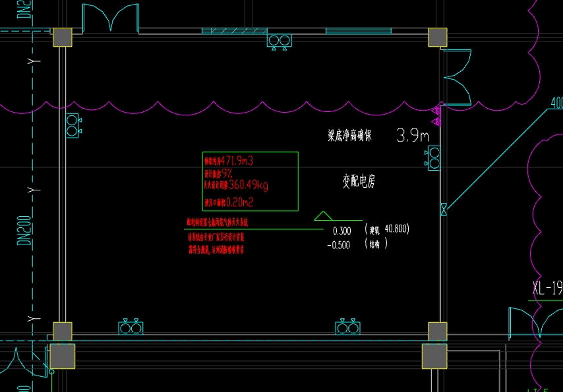This screenshot has height=392, width=563.
Task: Click the middle Y marker on the dashed pipe line
Action: pyautogui.click(x=35, y=190)
